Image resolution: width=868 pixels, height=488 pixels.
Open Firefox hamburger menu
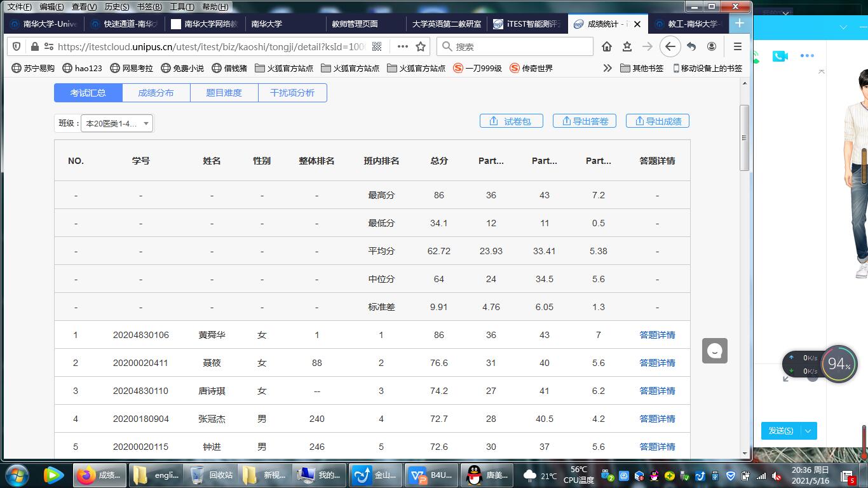click(x=737, y=46)
